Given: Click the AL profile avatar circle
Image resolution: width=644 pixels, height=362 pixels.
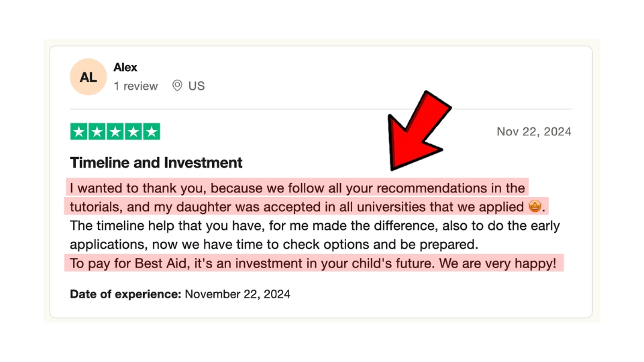Looking at the screenshot, I should pyautogui.click(x=89, y=76).
